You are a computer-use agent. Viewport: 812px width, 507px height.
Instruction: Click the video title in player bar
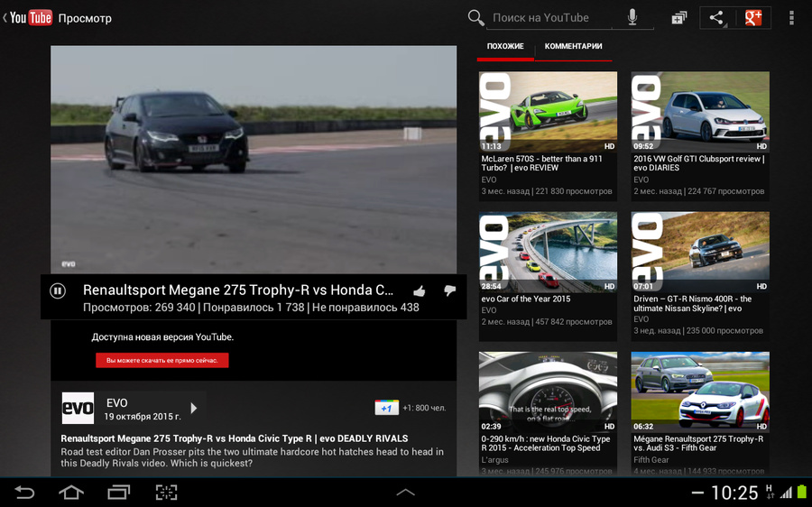coord(237,290)
